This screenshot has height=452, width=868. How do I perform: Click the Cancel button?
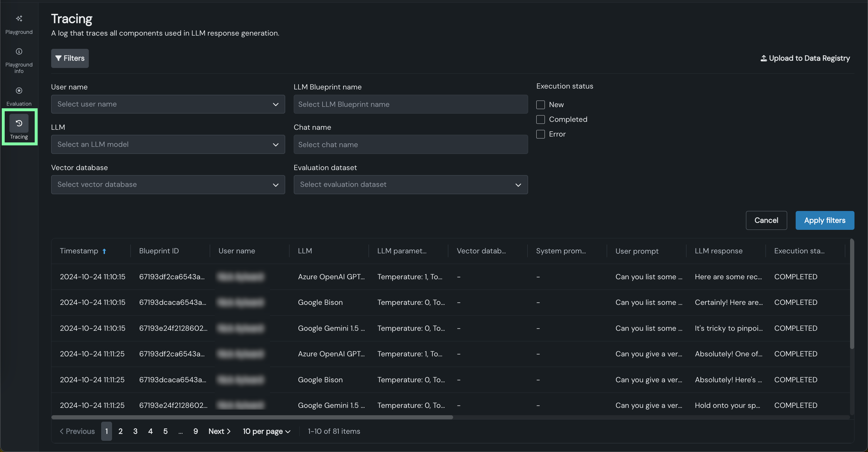pos(766,220)
